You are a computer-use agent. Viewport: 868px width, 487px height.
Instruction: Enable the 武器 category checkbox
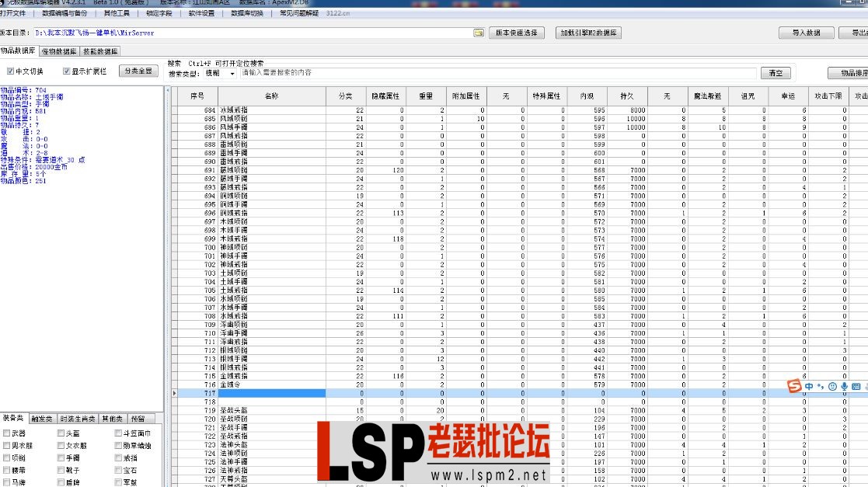(7, 433)
